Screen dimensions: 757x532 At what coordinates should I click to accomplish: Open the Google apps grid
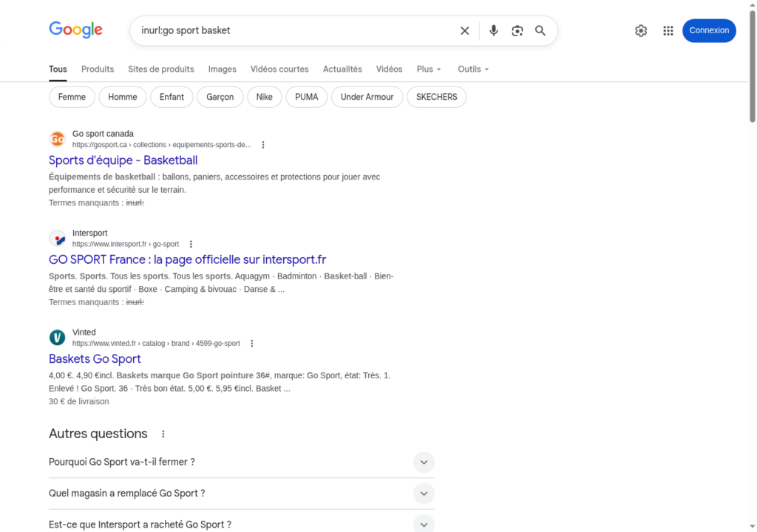pyautogui.click(x=668, y=31)
